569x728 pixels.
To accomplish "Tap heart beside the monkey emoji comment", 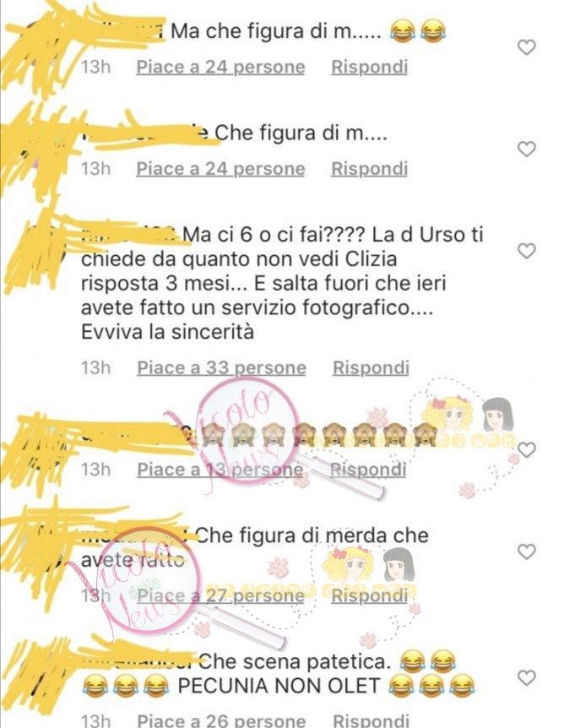I will pos(526,450).
